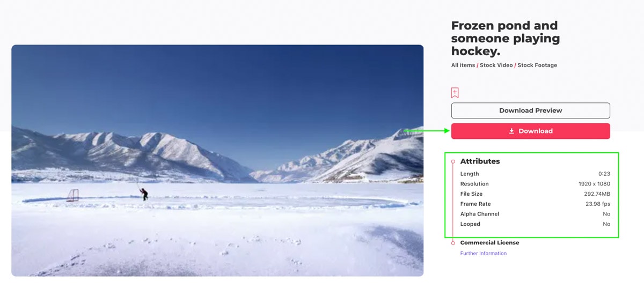Screen dimensions: 644x297
Task: Click the 292.74MB file size value
Action: click(x=596, y=194)
